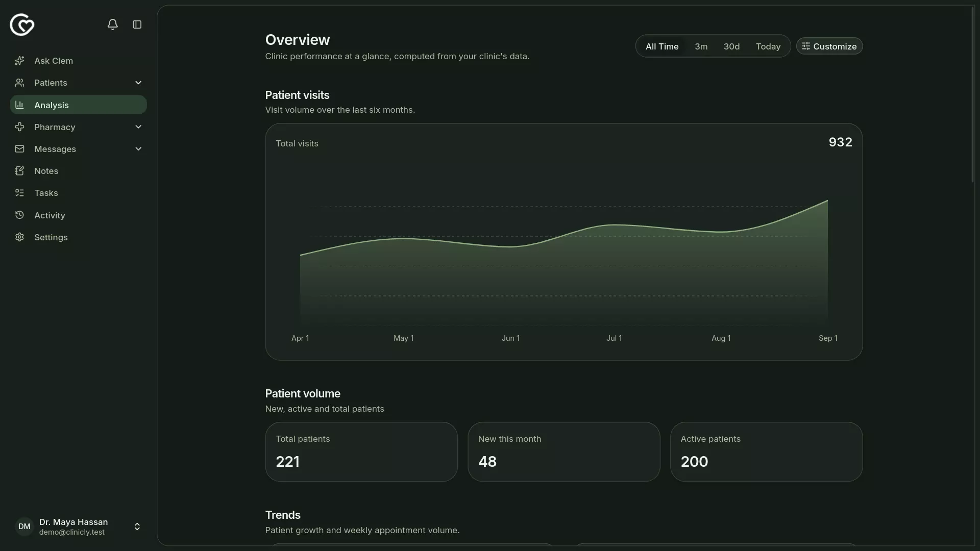
Task: Click the Ask Clem sparkle icon
Action: (19, 61)
